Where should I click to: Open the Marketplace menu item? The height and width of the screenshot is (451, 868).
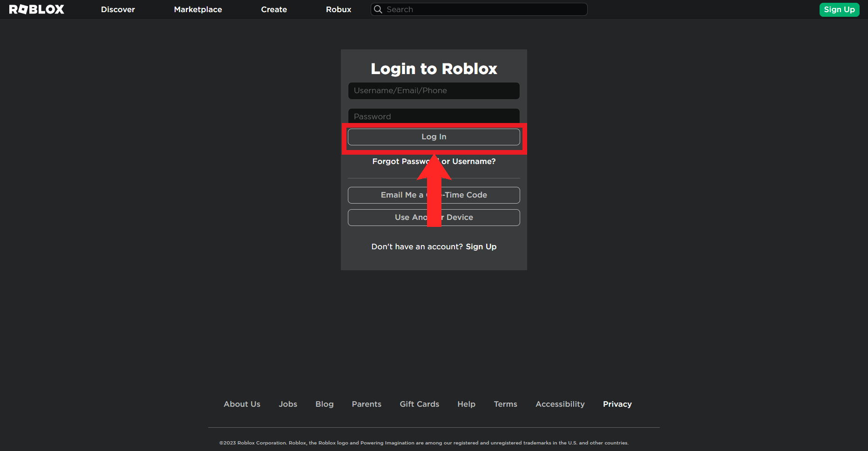click(x=198, y=9)
